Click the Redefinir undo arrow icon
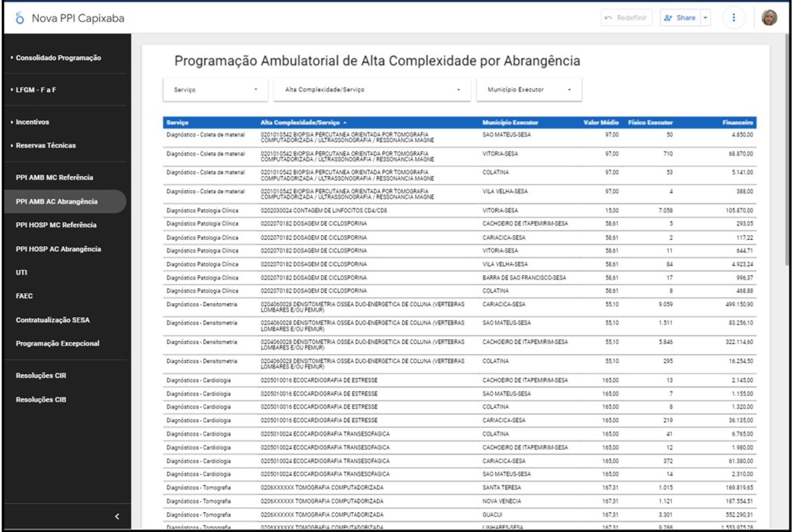 [609, 17]
